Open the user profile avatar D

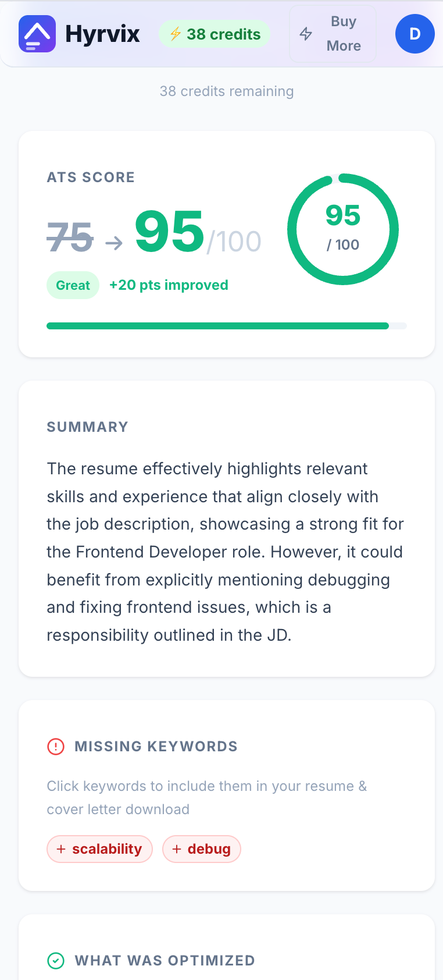[x=415, y=34]
